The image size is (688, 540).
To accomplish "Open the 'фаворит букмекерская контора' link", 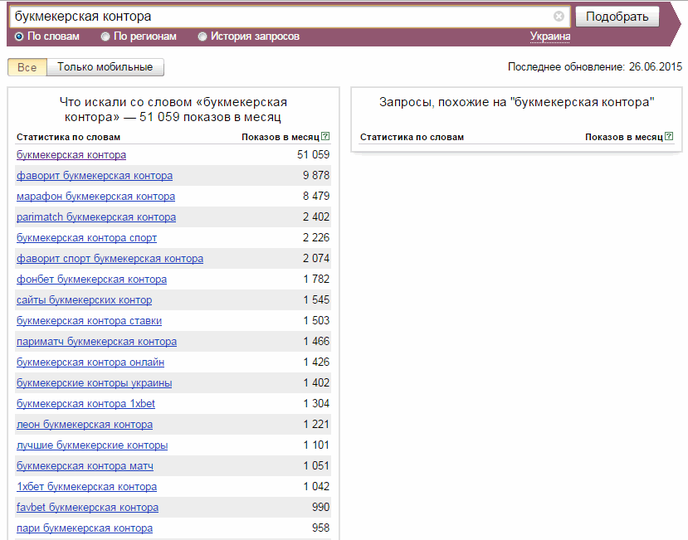I will click(94, 175).
